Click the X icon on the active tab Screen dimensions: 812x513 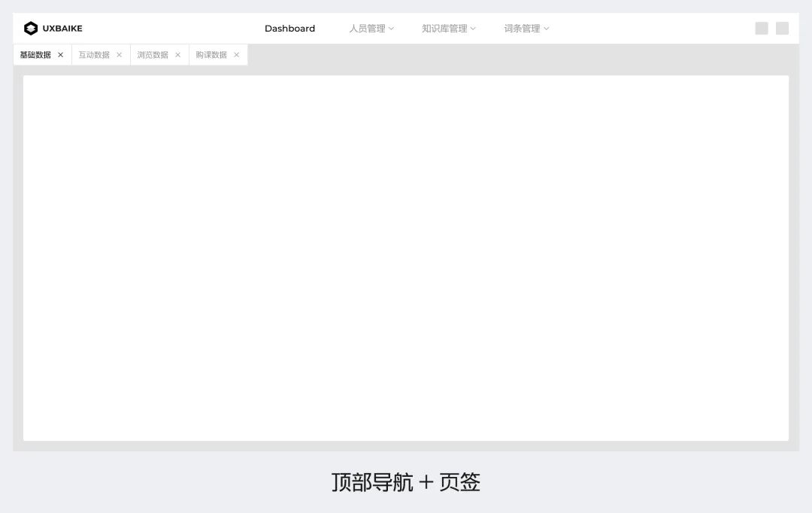(x=60, y=54)
